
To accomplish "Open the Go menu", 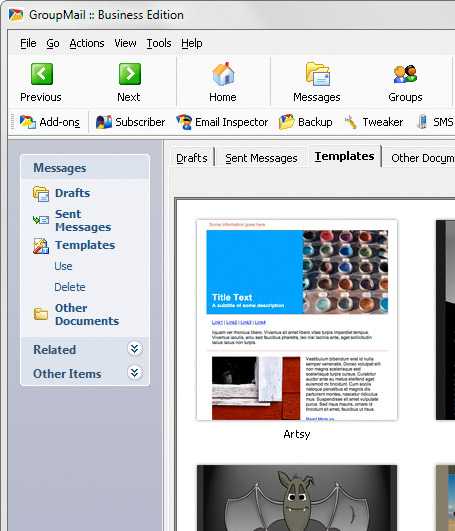I will [x=53, y=43].
